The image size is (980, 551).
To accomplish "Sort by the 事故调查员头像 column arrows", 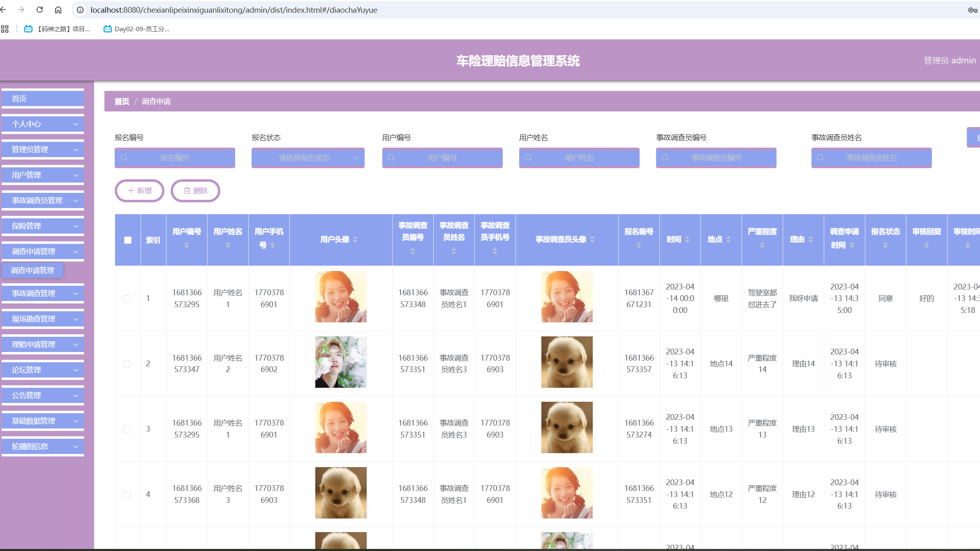I will [592, 239].
